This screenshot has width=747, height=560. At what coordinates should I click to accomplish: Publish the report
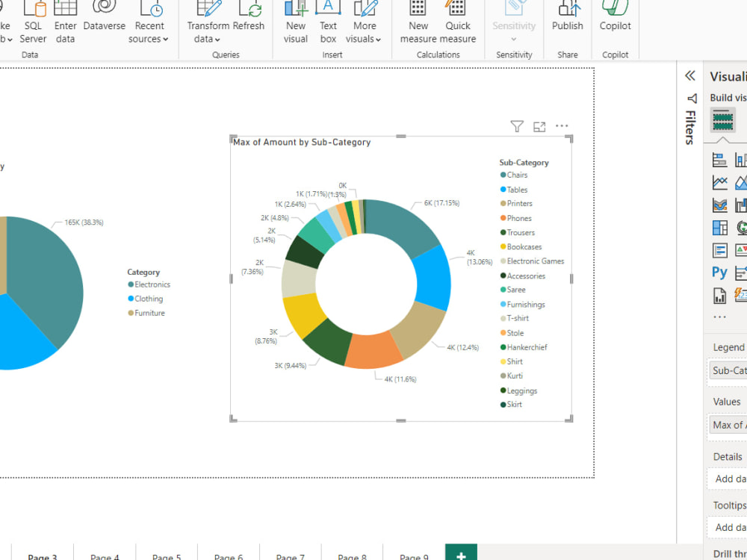click(568, 17)
